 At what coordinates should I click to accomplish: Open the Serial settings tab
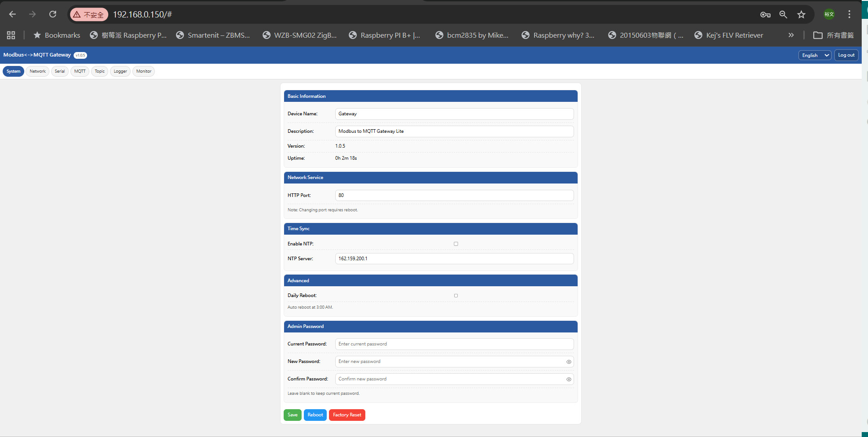pyautogui.click(x=60, y=71)
